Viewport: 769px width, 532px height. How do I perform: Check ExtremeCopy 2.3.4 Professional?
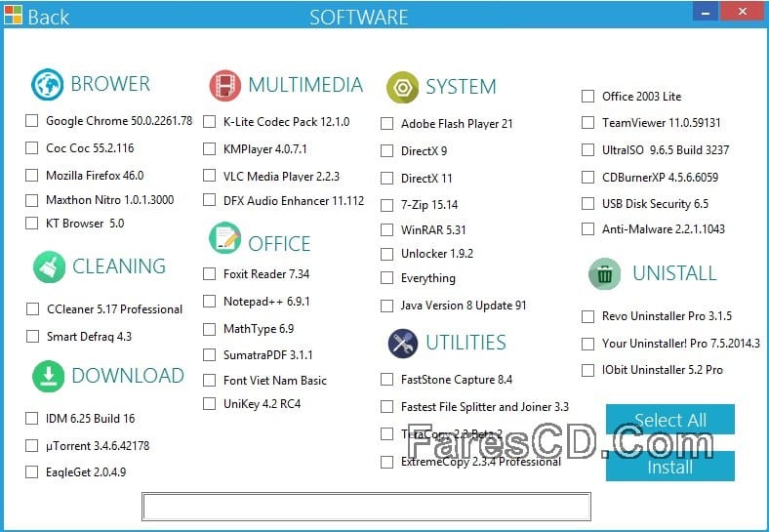[x=387, y=462]
